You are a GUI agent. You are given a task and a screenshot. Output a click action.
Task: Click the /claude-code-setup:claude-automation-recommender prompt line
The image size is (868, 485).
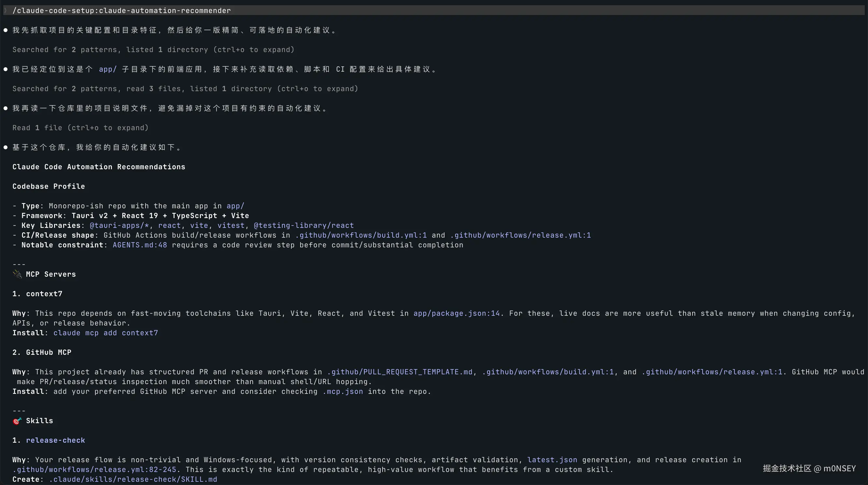(x=434, y=10)
